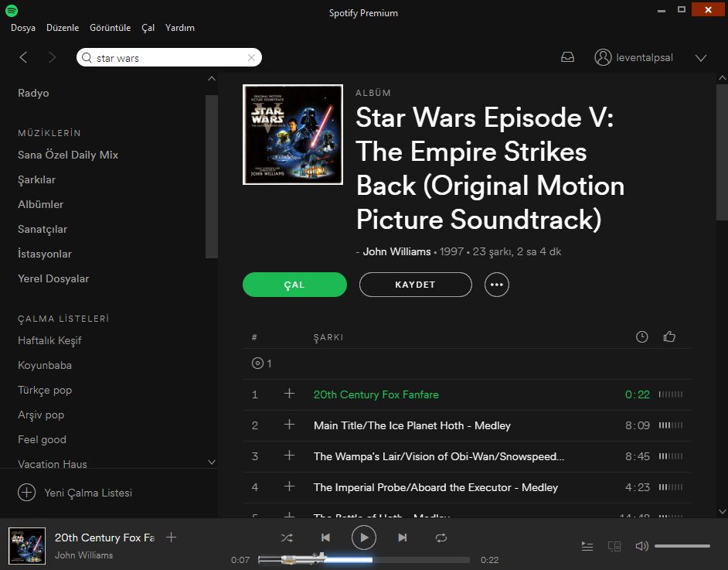728x570 pixels.
Task: Open the inbox notifications icon
Action: (567, 57)
